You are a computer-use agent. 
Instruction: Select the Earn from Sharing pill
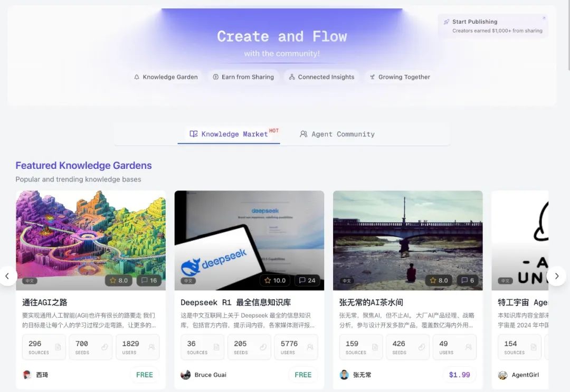[x=243, y=77]
